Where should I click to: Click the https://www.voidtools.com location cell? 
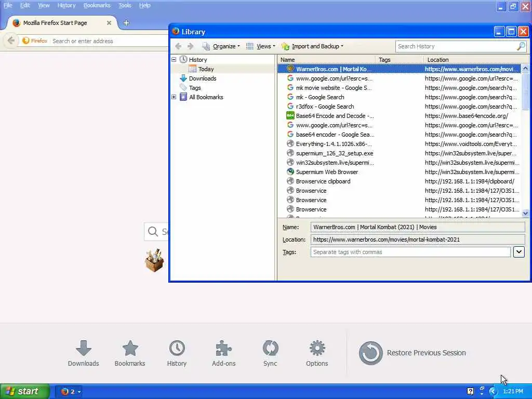pos(471,144)
